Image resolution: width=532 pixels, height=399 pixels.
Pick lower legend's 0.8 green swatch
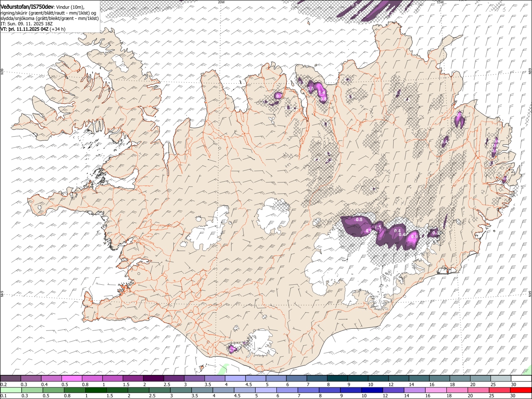coord(74,390)
